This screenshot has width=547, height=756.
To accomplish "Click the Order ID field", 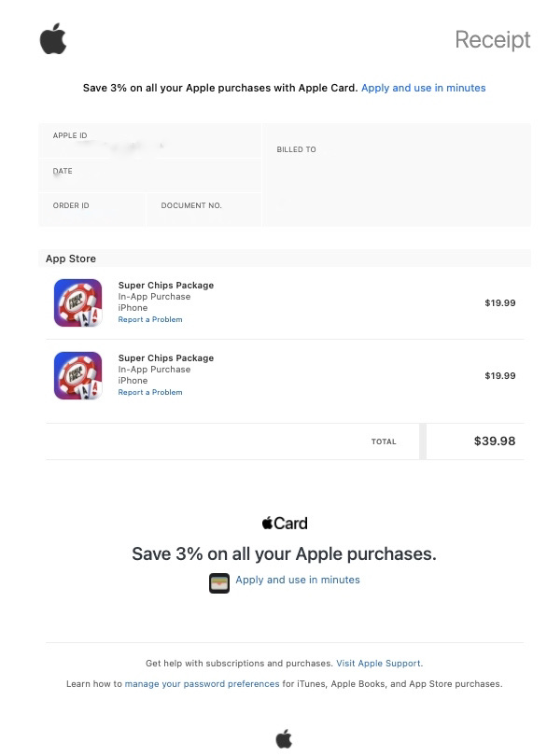I will [91, 210].
